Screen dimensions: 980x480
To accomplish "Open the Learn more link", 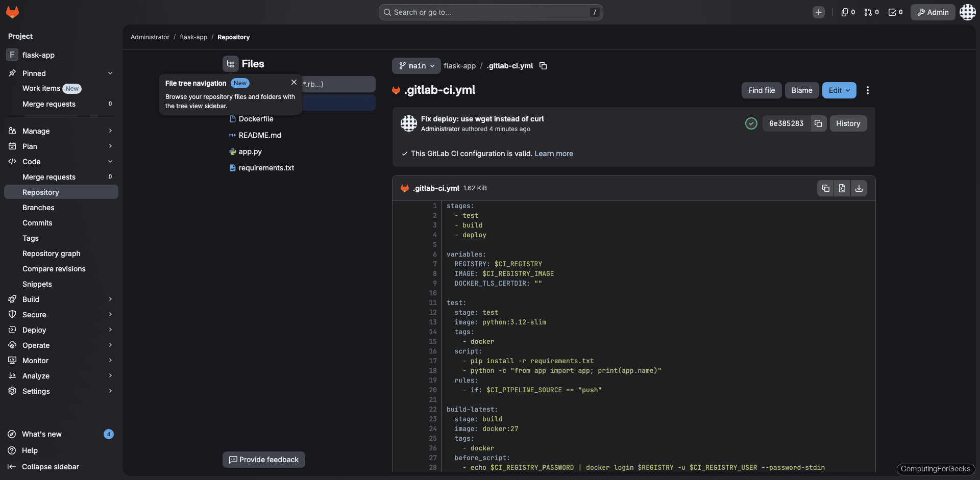I will pyautogui.click(x=554, y=154).
